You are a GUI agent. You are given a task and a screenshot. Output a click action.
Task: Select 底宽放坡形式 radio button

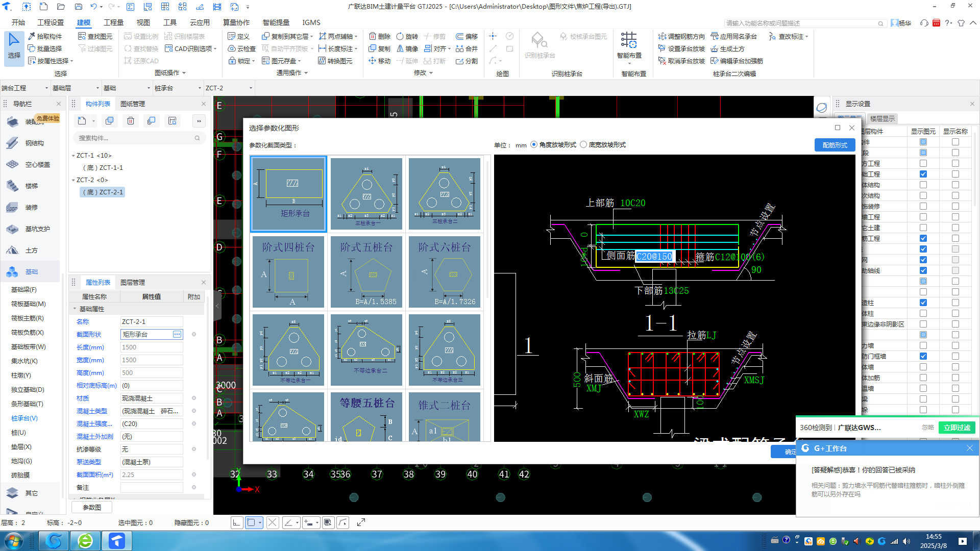(x=583, y=144)
